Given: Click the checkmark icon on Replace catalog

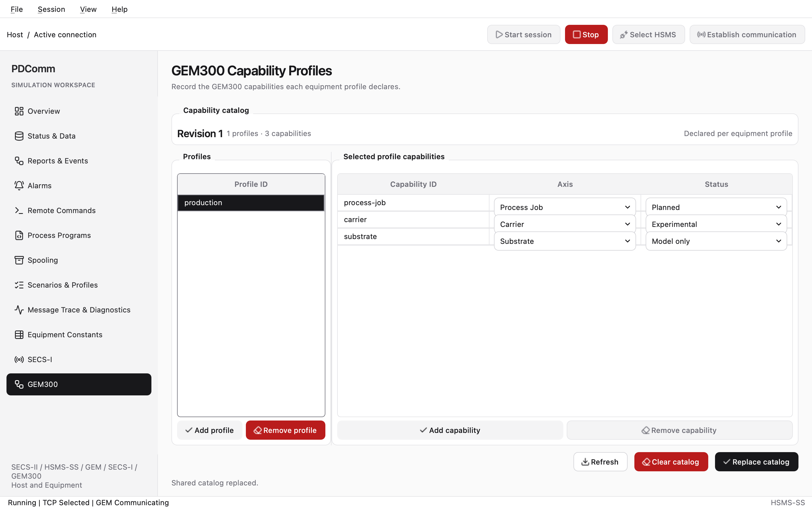Looking at the screenshot, I should [727, 462].
